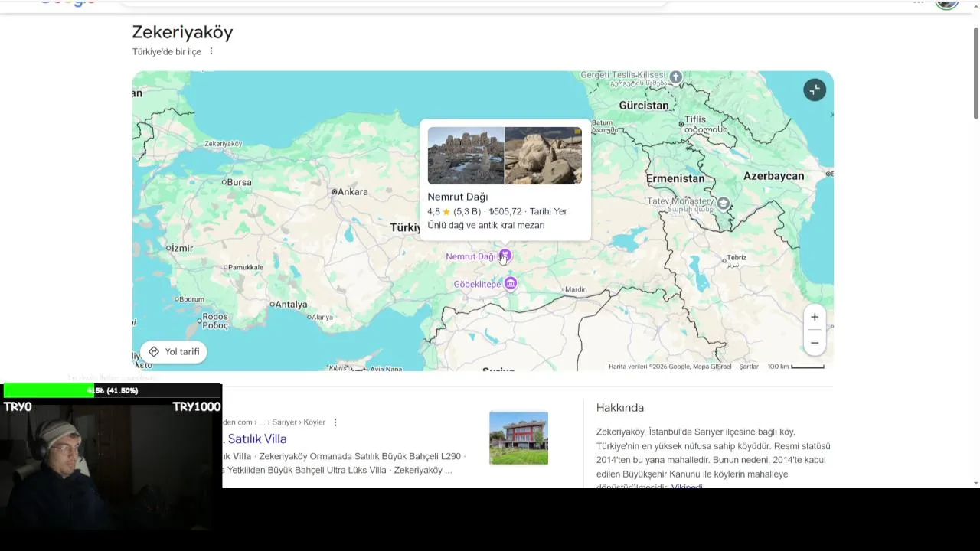Open three-dot menu beside Türkiye'de bir ilçe

pos(211,51)
